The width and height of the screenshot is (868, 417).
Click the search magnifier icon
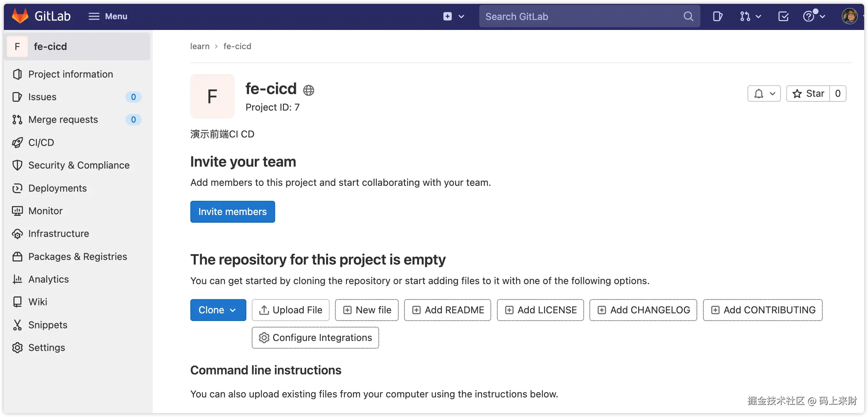[688, 17]
